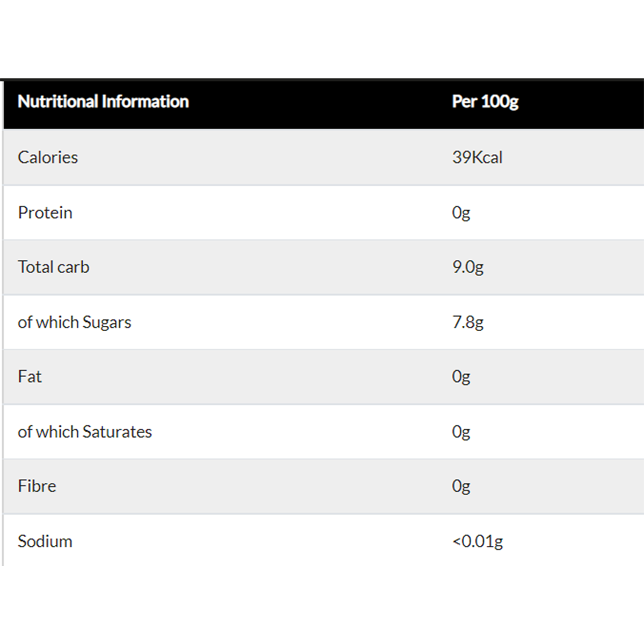644x644 pixels.
Task: Click the <0.01g sodium value
Action: 478,541
